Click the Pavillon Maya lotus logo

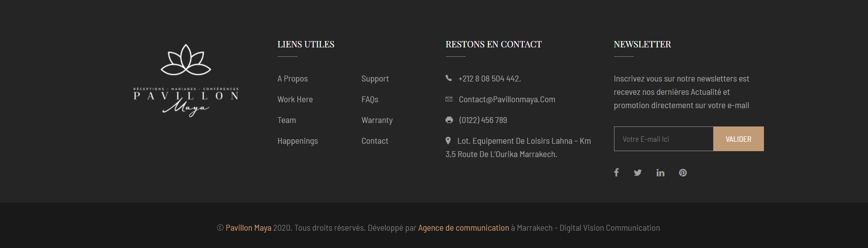(x=186, y=80)
